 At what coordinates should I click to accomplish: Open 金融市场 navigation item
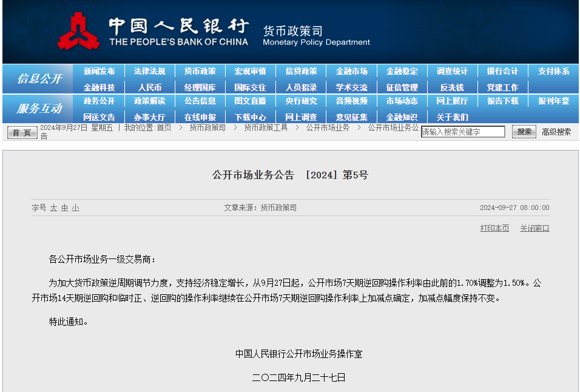pyautogui.click(x=351, y=71)
